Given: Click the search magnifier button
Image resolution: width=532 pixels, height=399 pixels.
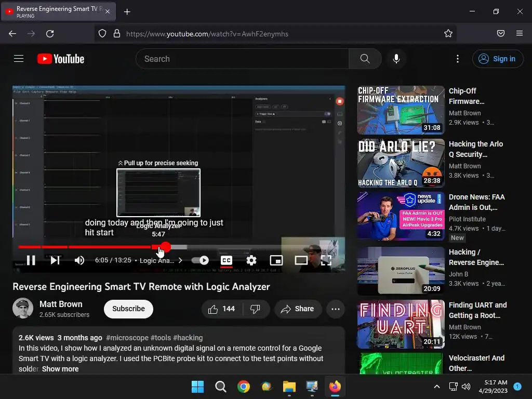Looking at the screenshot, I should click(365, 59).
